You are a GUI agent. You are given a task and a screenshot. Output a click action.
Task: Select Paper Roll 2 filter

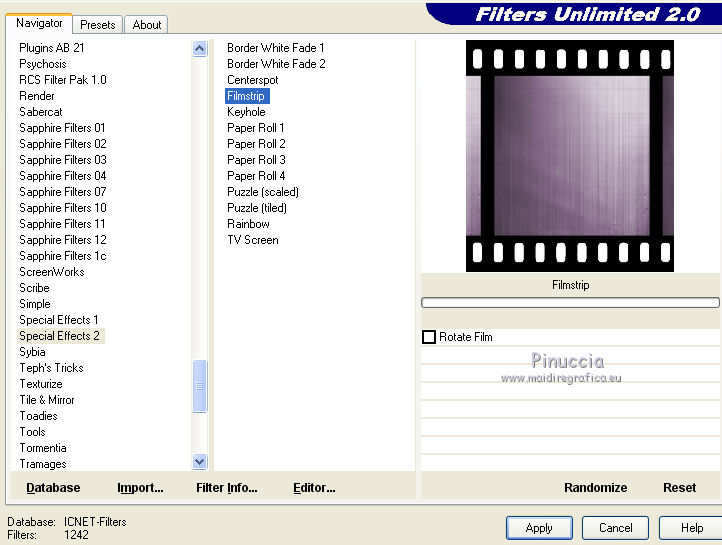click(x=256, y=144)
